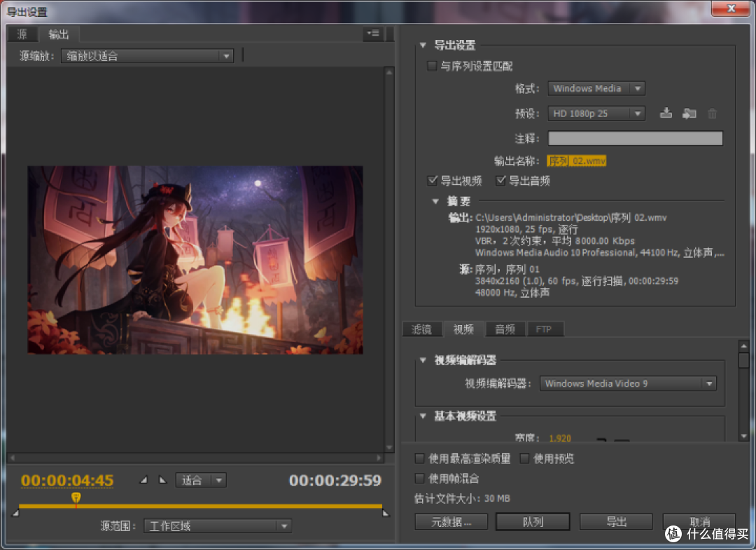Click the set in point triangle

pos(143,480)
